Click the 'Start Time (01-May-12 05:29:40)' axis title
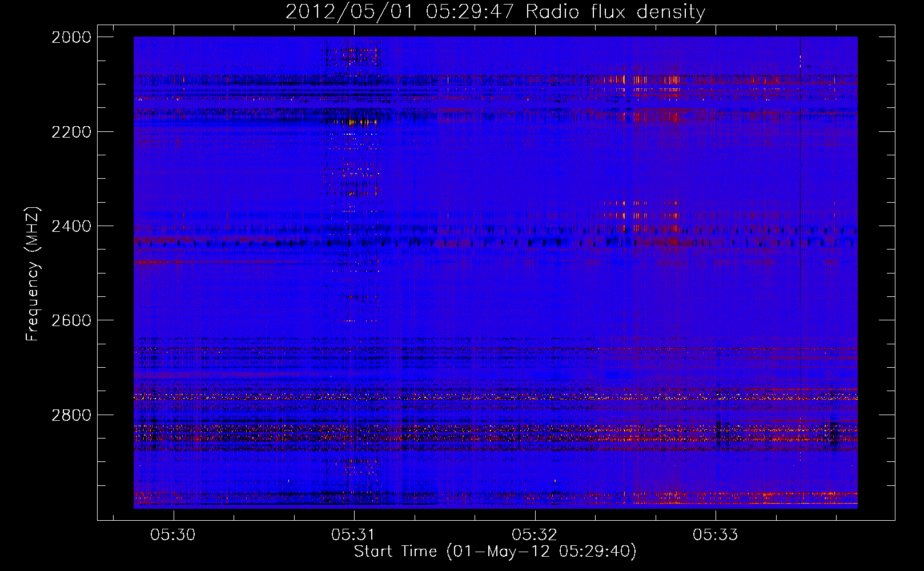924x571 pixels. [x=495, y=552]
